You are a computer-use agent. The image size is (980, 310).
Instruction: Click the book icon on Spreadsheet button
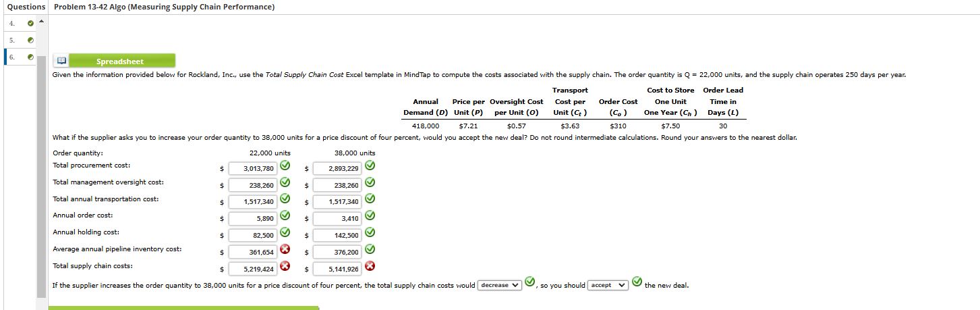pyautogui.click(x=61, y=61)
